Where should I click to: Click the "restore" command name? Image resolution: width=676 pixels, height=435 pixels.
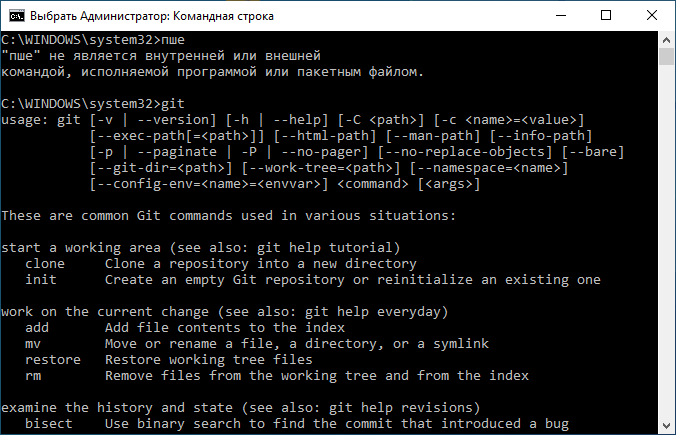(53, 360)
